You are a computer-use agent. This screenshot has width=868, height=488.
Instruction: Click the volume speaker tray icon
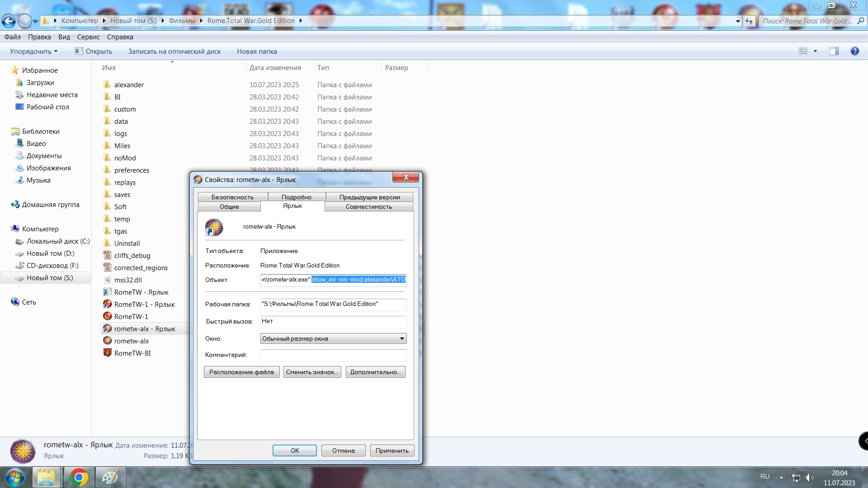[x=810, y=477]
